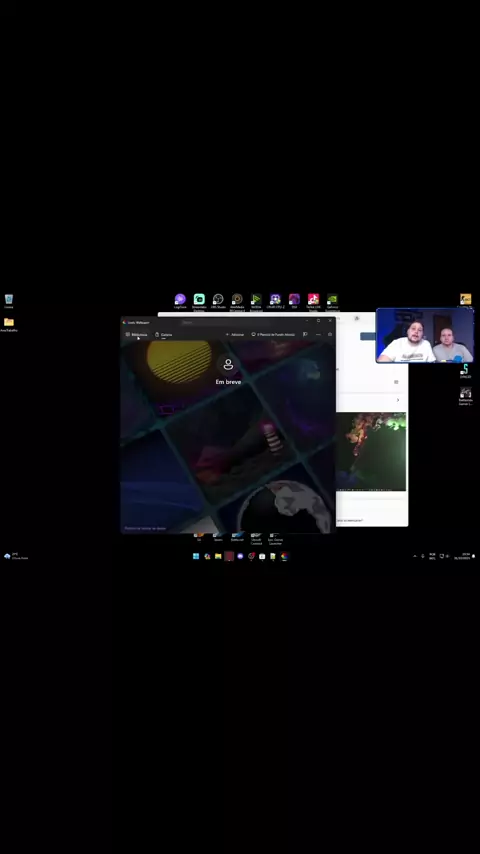Open the Biblioteca tab in Lively Wallpaper
480x854 pixels.
(x=136, y=334)
